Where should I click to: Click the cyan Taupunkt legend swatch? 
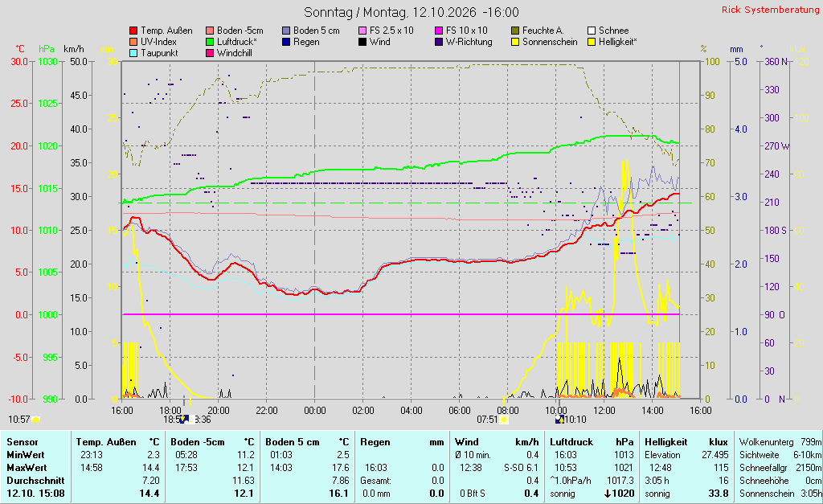pyautogui.click(x=133, y=53)
